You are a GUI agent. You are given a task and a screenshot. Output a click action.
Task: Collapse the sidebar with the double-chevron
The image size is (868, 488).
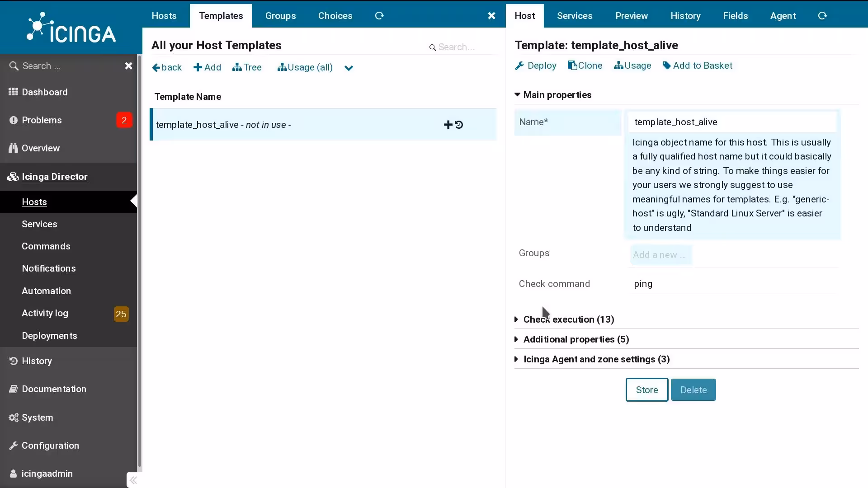tap(133, 480)
